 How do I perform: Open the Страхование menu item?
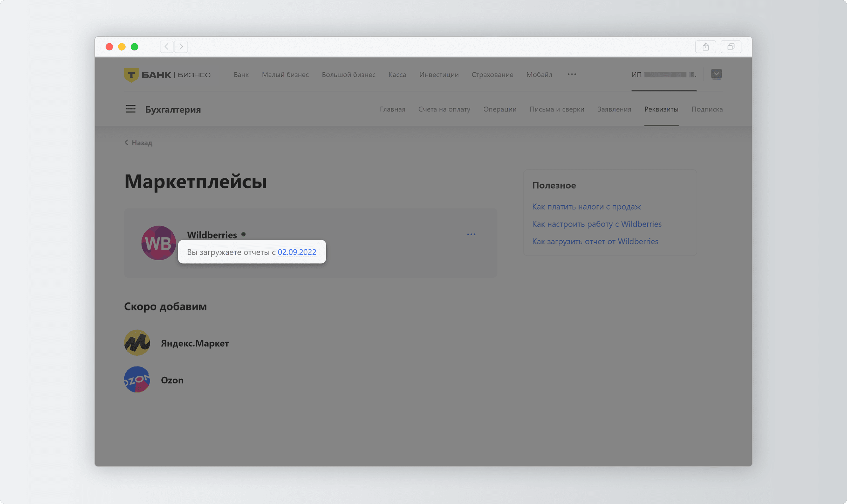(x=493, y=75)
